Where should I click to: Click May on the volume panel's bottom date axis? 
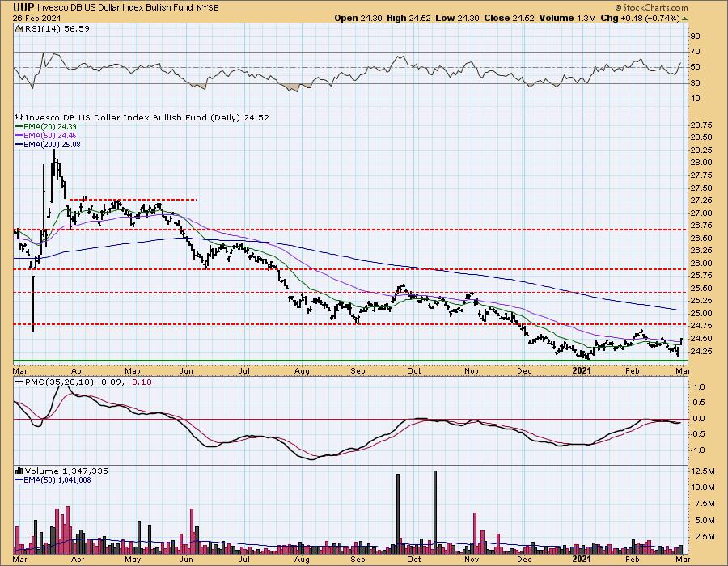click(133, 559)
